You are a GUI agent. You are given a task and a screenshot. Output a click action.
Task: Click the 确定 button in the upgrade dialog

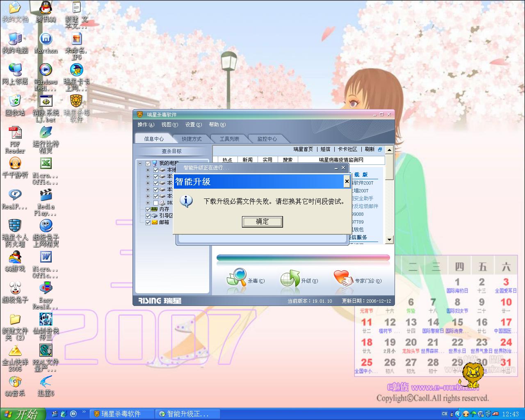tap(262, 222)
